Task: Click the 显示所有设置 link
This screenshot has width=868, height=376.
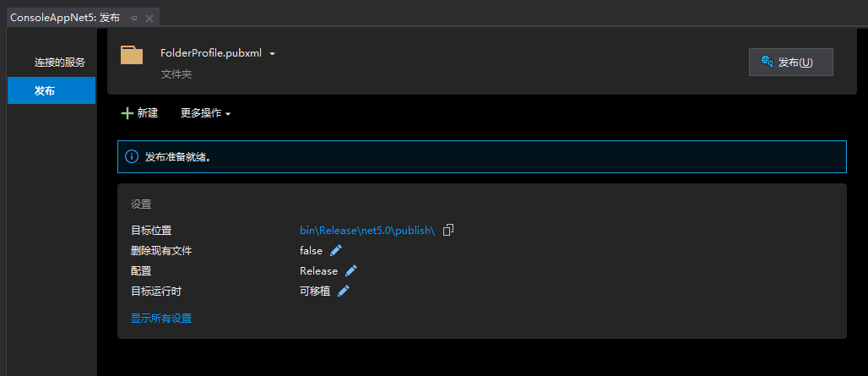Action: click(x=161, y=319)
